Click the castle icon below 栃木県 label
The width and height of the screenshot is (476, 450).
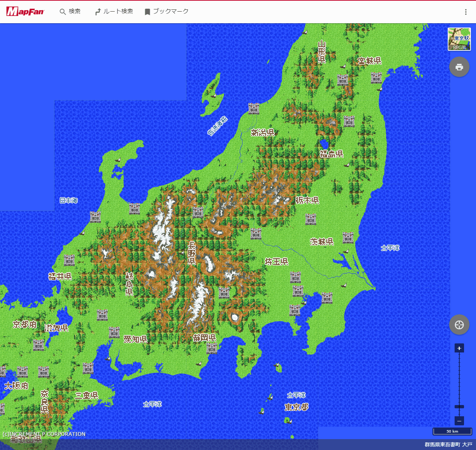click(311, 219)
